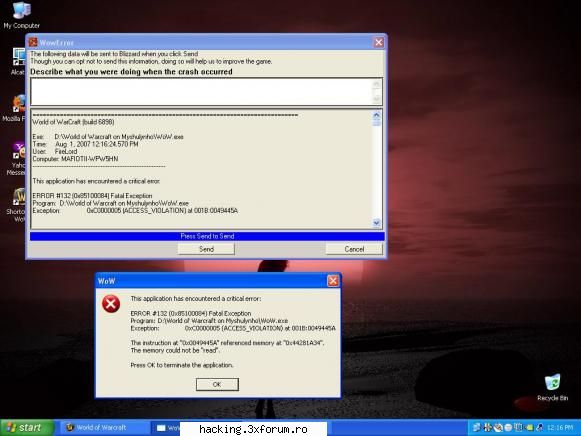Cancel the WowError crash report
The image size is (581, 436).
354,249
